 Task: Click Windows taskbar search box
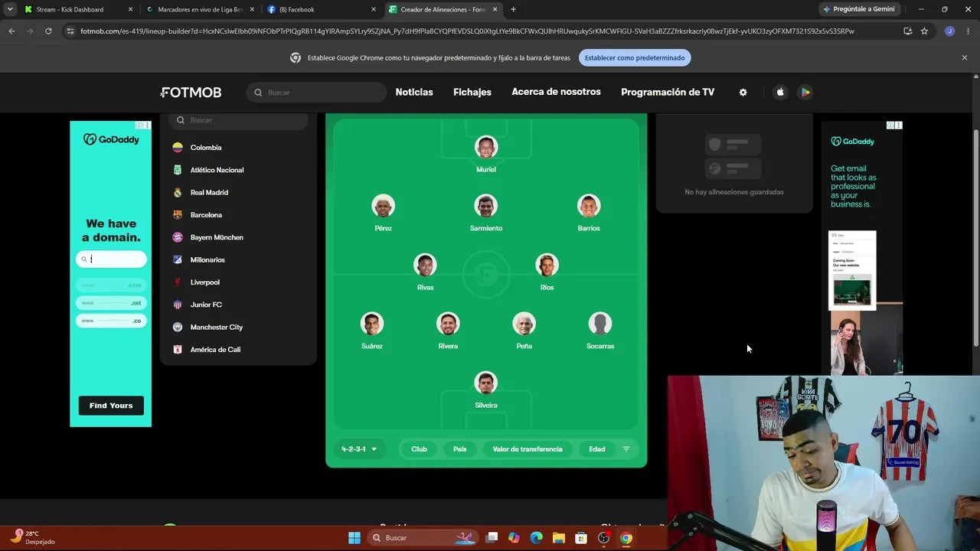click(422, 538)
